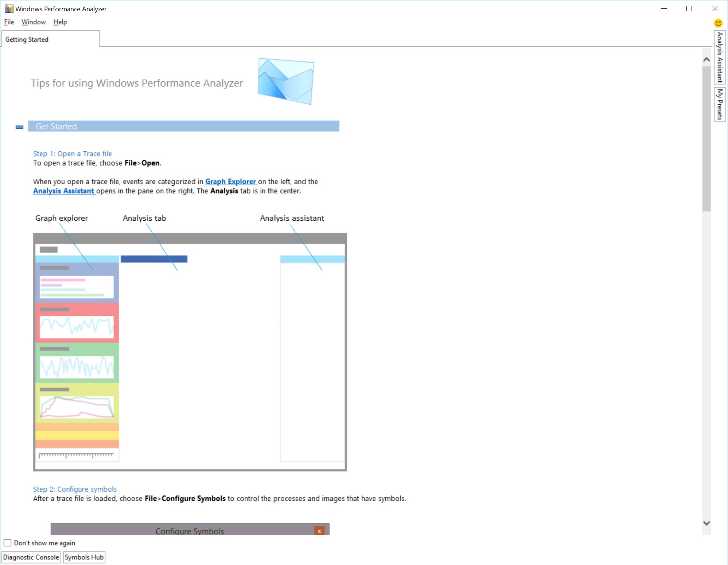Click the smiley feedback icon
Image resolution: width=728 pixels, height=565 pixels.
click(717, 23)
